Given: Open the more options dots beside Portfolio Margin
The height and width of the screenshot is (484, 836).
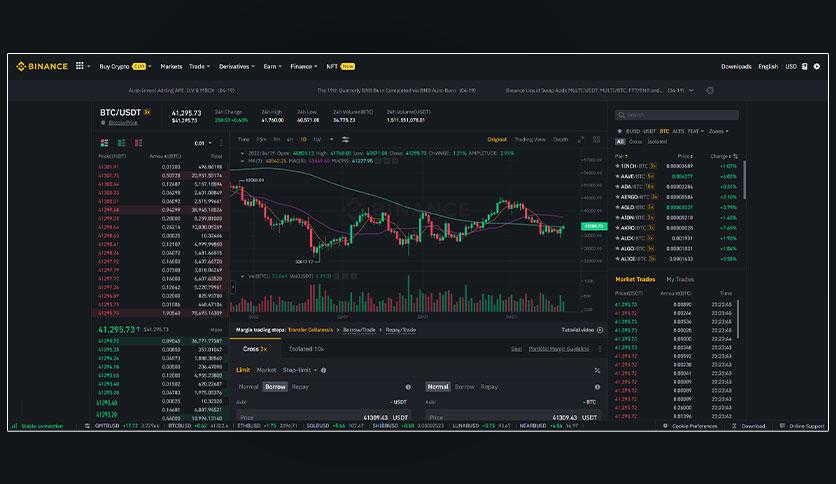Looking at the screenshot, I should [600, 349].
